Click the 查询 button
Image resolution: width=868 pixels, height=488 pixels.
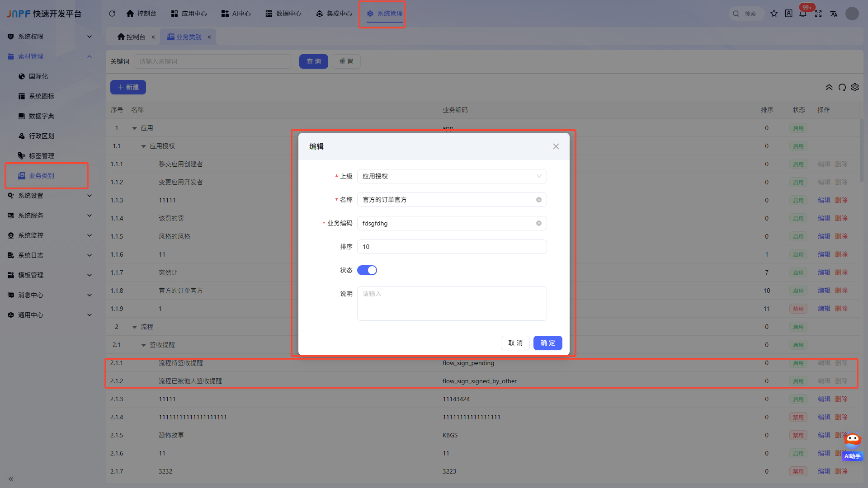pos(314,61)
